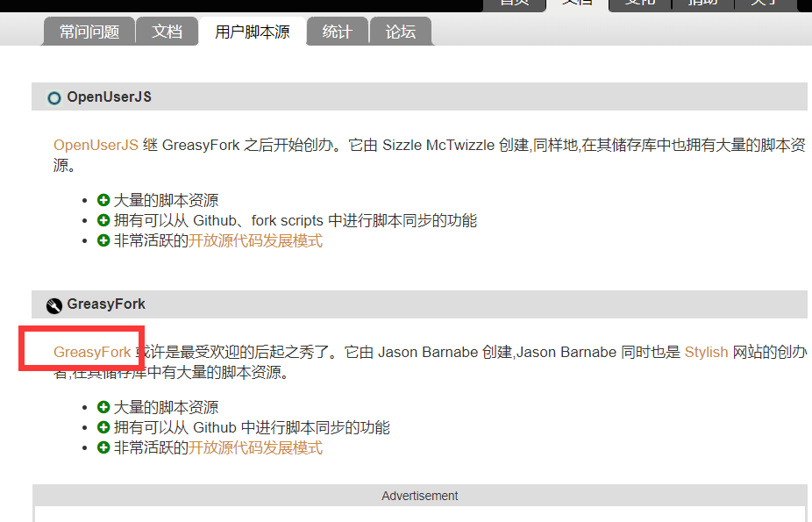Screen dimensions: 812x522
Task: Click the GreasyFork section heading text
Action: tap(106, 304)
